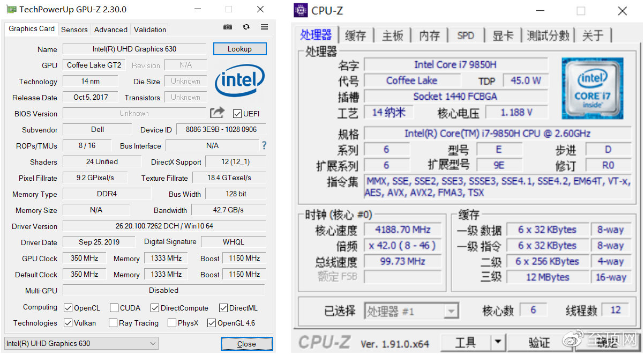The width and height of the screenshot is (644, 354).
Task: Maximize the CPU-Z window
Action: pyautogui.click(x=581, y=11)
